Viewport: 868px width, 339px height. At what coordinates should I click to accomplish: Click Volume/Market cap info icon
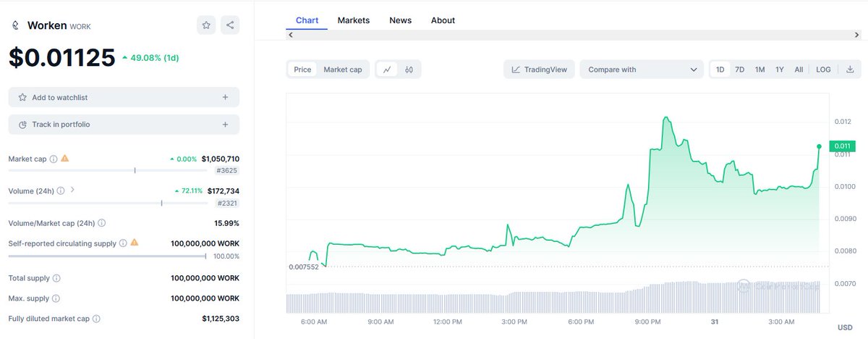[102, 223]
